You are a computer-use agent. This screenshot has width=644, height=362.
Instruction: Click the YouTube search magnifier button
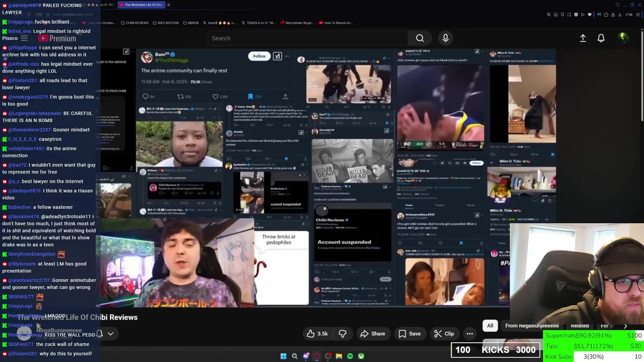(420, 38)
